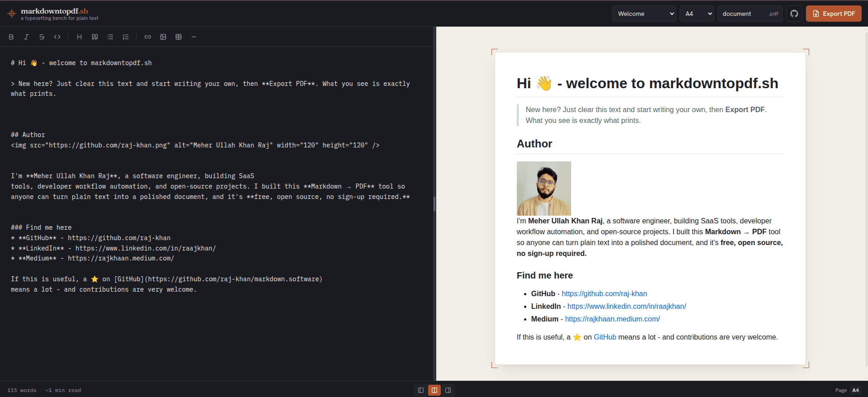Edit the document filename field

(x=750, y=14)
